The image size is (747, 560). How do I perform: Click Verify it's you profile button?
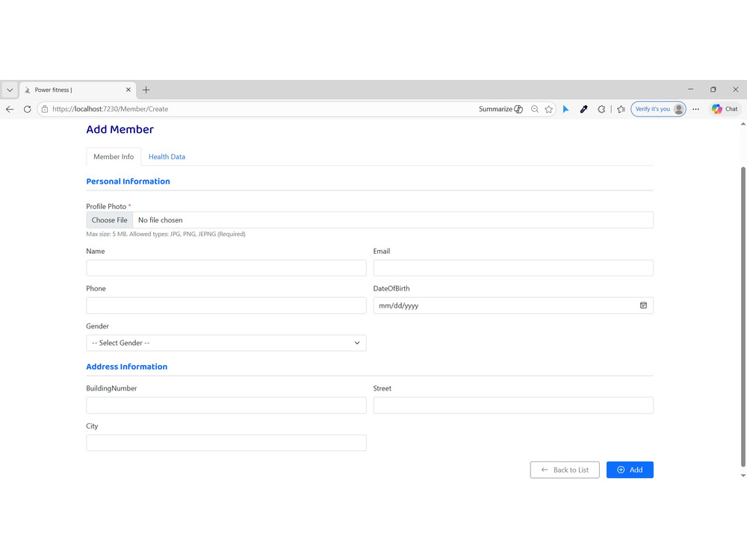click(x=658, y=109)
